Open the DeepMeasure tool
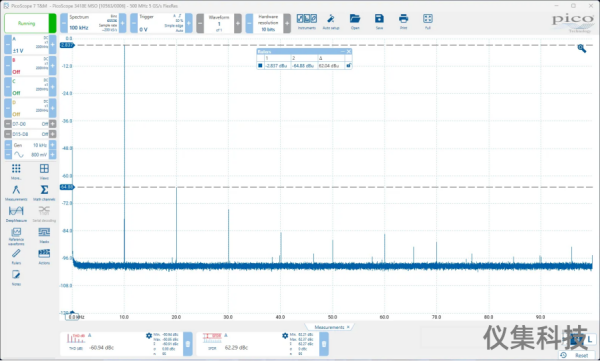The image size is (600, 361). [16, 214]
